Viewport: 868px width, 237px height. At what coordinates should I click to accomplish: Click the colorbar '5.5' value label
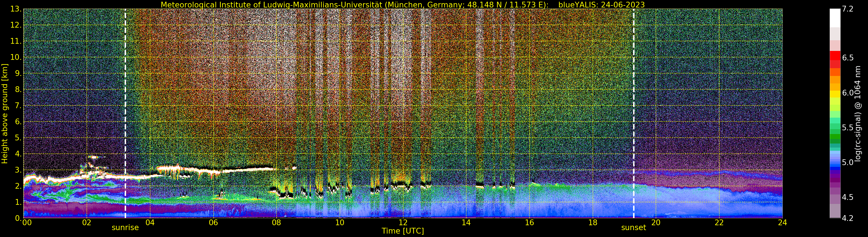coord(848,128)
